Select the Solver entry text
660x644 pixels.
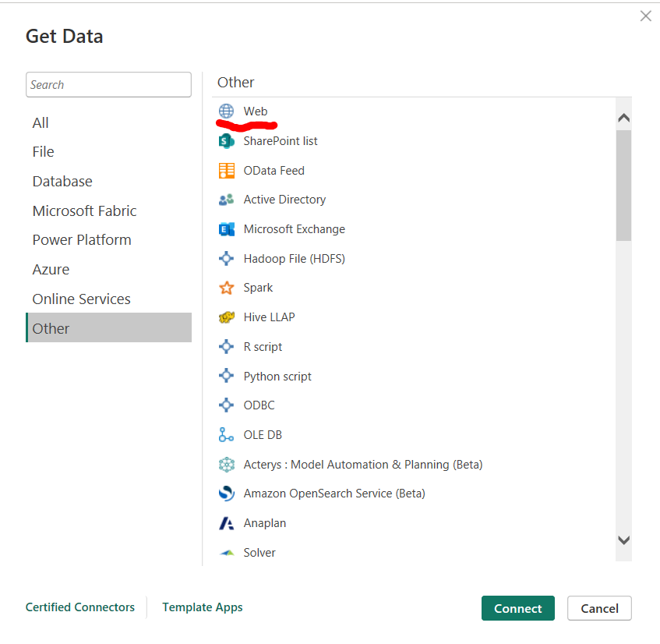[x=259, y=553]
